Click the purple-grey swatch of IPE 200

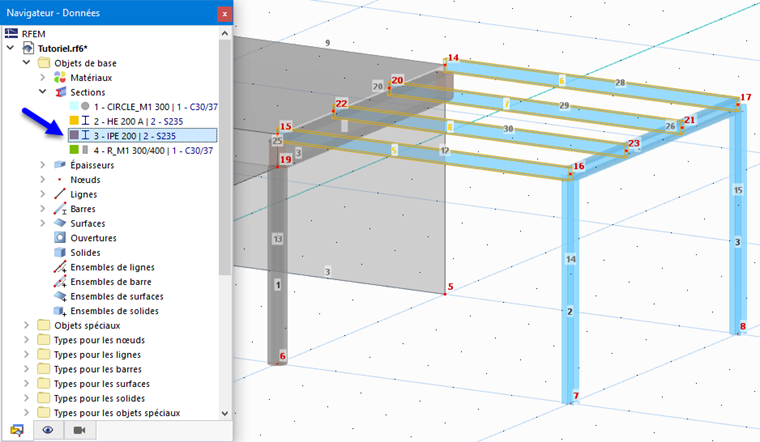coord(74,135)
